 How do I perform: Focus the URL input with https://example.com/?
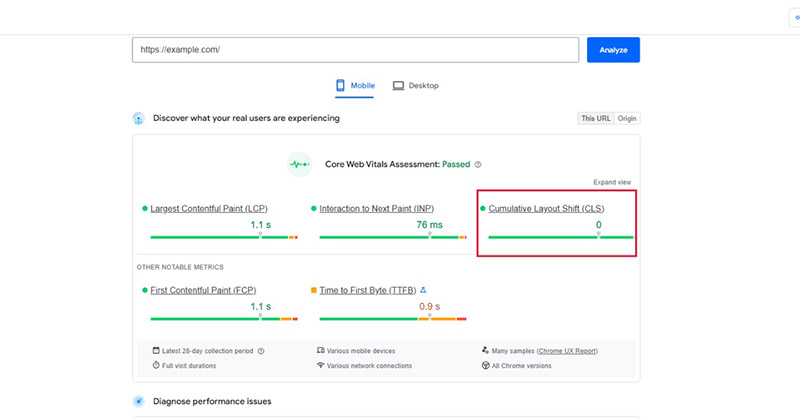pyautogui.click(x=355, y=50)
